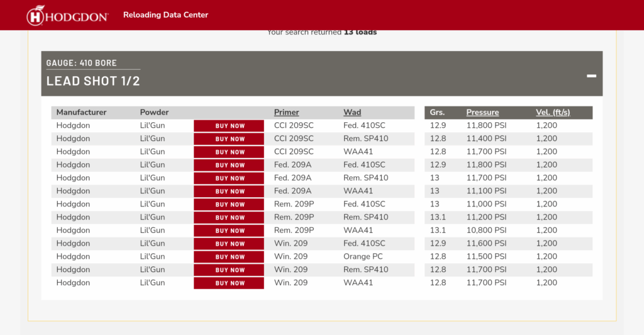This screenshot has height=335, width=644.
Task: Select the '11,100 PSI' pressure value
Action: [486, 191]
